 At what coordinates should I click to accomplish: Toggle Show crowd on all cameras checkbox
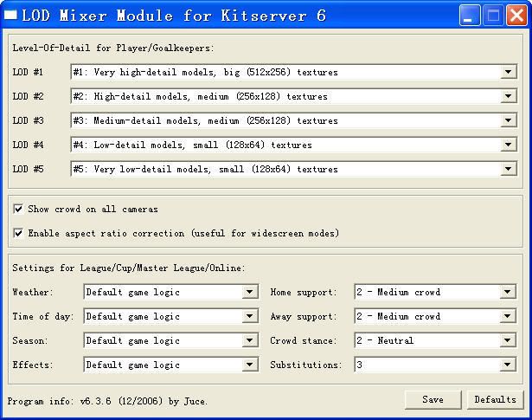click(x=18, y=209)
